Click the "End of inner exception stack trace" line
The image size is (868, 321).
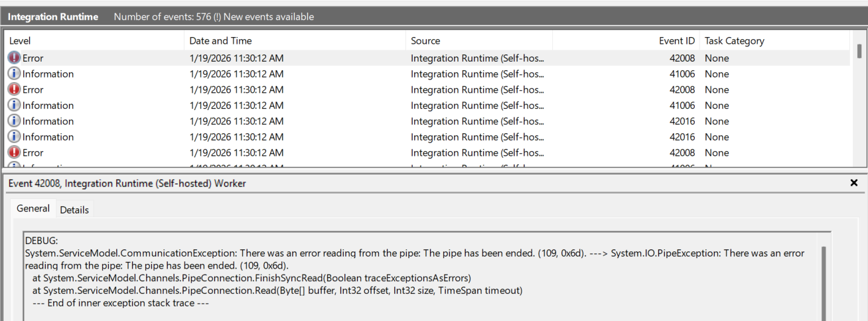coord(121,302)
